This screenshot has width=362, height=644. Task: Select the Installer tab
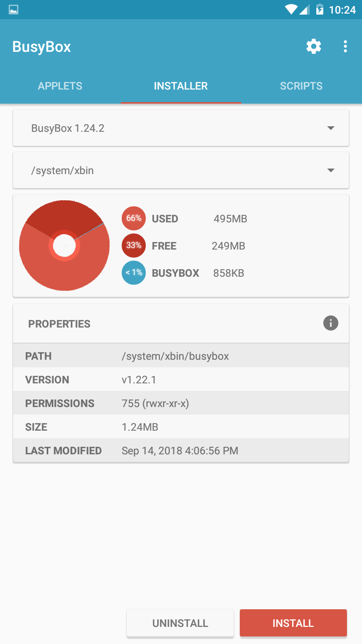pos(181,86)
